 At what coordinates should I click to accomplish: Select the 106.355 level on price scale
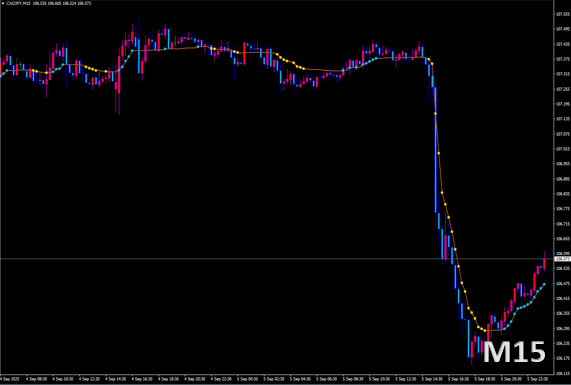(x=562, y=313)
